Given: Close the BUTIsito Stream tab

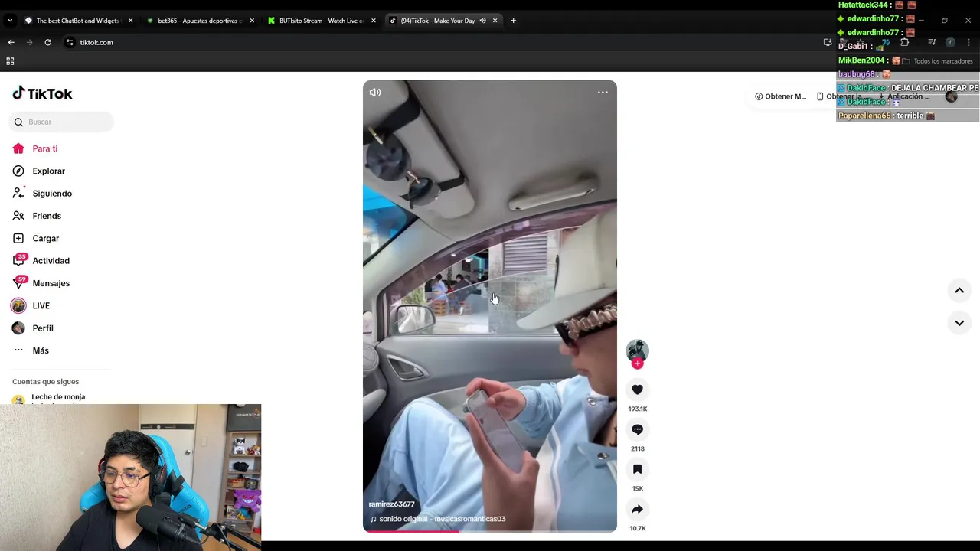Looking at the screenshot, I should coord(374,21).
